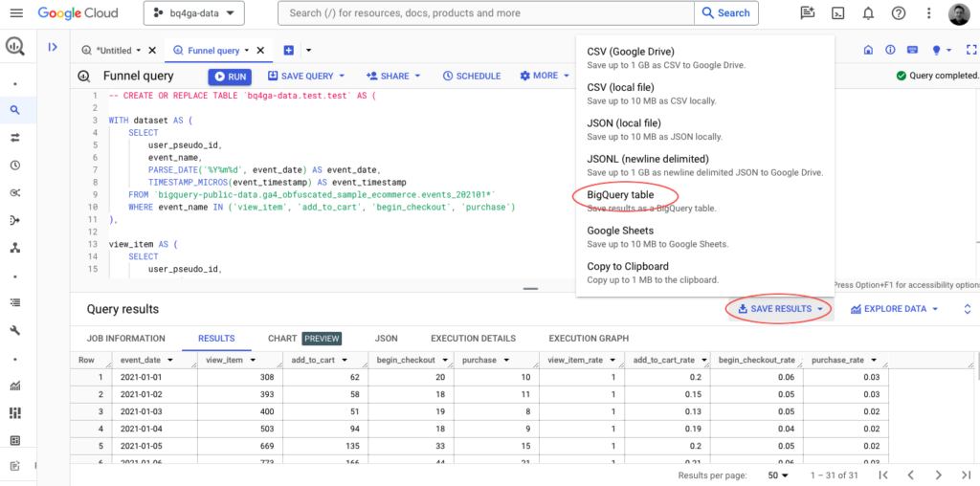The height and width of the screenshot is (486, 980).
Task: Open the Save Results dropdown
Action: 780,309
